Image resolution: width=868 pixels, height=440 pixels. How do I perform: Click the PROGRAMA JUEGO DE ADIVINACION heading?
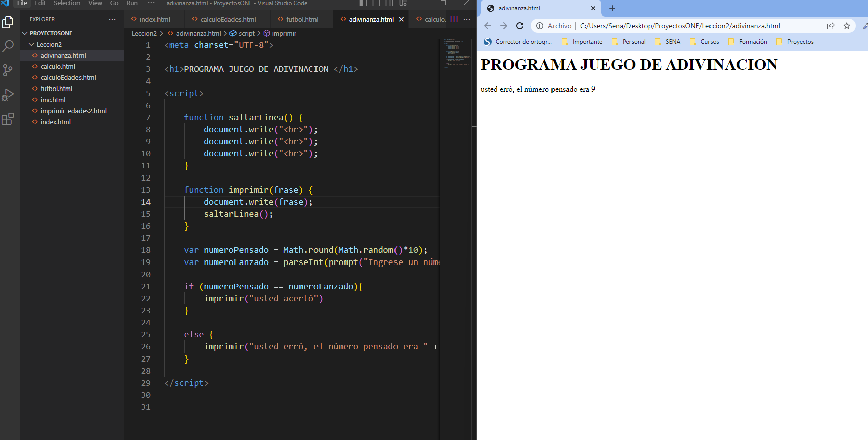coord(629,64)
